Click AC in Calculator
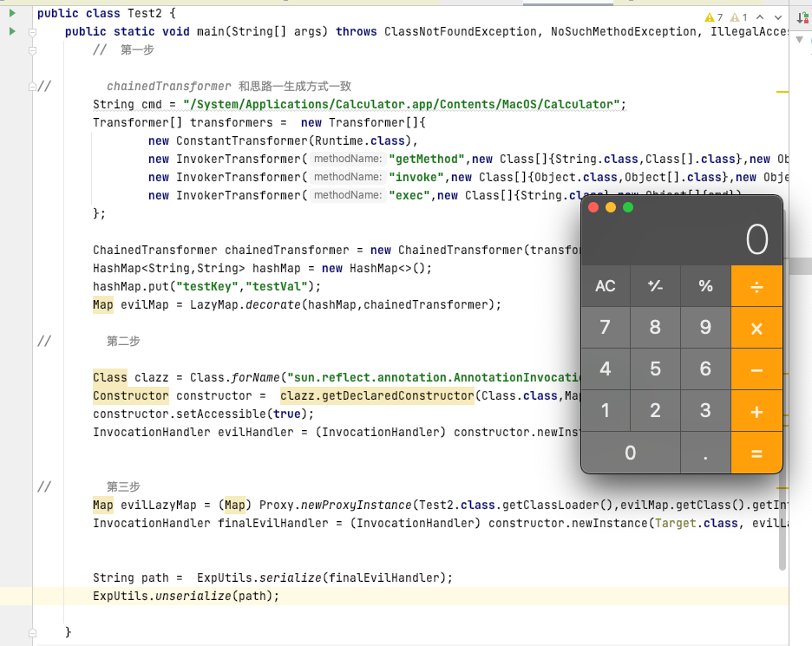812x646 pixels. coord(606,286)
